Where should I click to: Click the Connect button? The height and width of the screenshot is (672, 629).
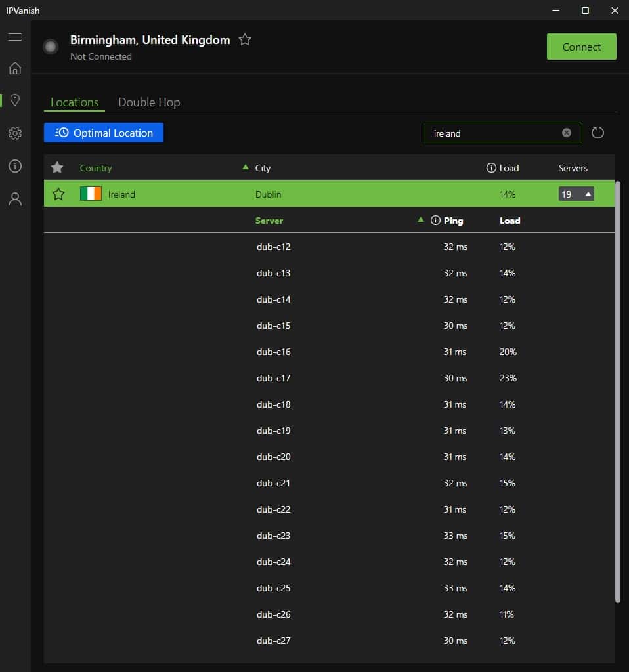point(582,47)
